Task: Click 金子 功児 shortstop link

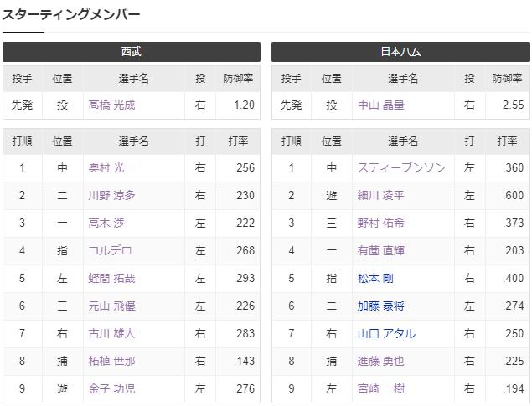Action: pos(111,389)
